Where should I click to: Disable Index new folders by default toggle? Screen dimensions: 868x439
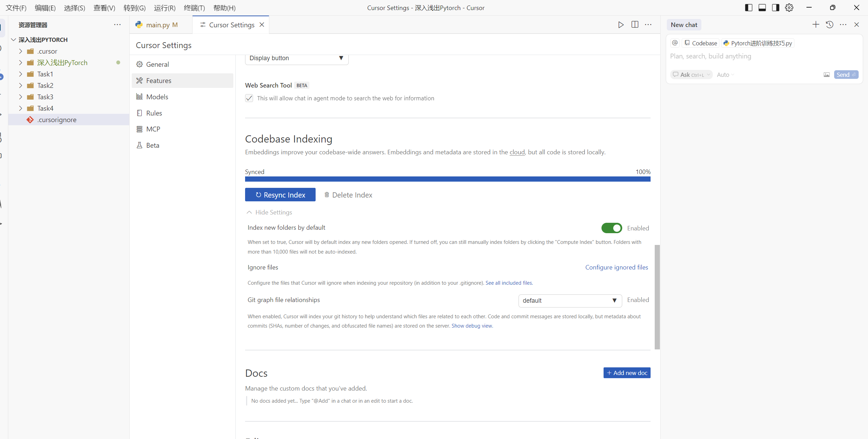[x=612, y=228]
